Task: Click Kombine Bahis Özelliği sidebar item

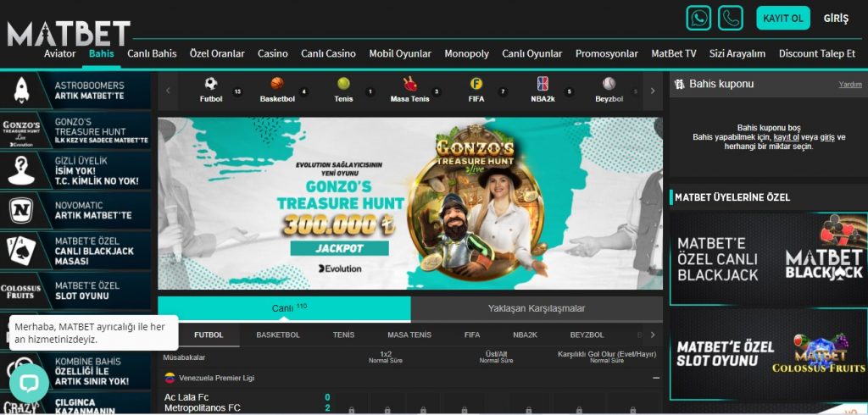Action: [75, 371]
